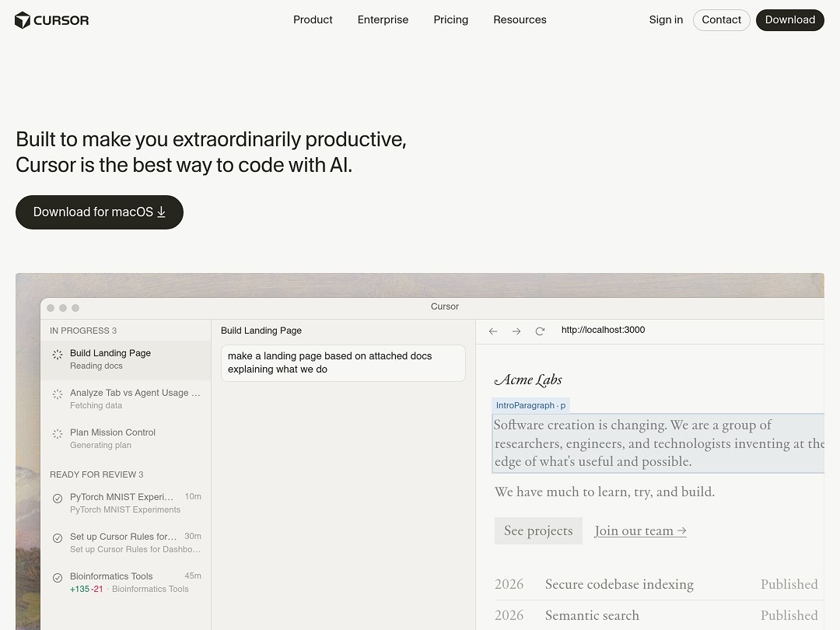Select Analyze Tab vs Agent Usage task
This screenshot has width=840, height=630.
(x=126, y=399)
